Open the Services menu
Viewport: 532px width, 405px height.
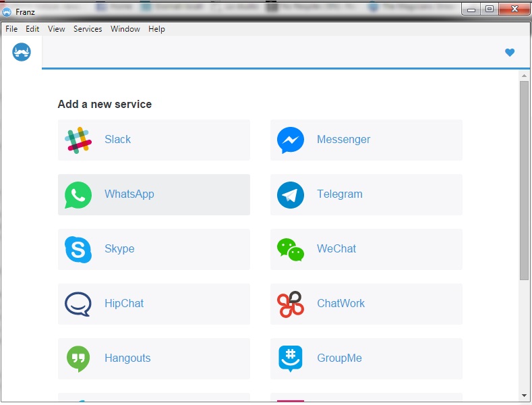coord(88,29)
